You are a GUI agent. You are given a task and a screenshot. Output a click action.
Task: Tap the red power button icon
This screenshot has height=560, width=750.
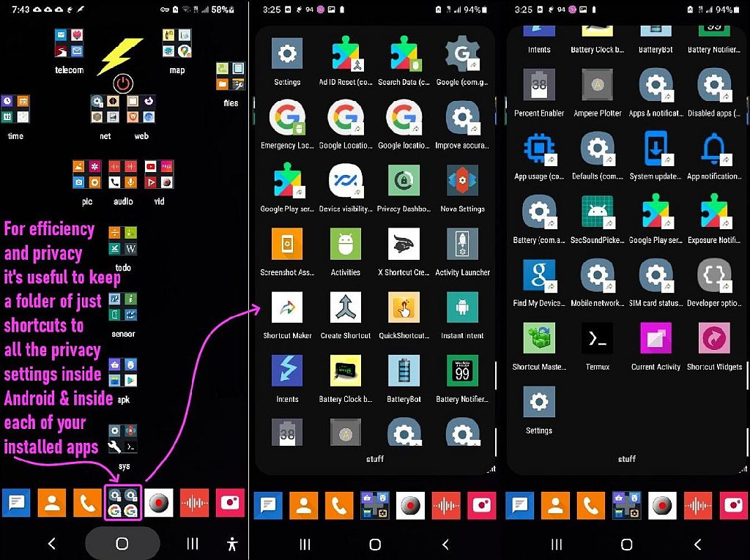(123, 84)
